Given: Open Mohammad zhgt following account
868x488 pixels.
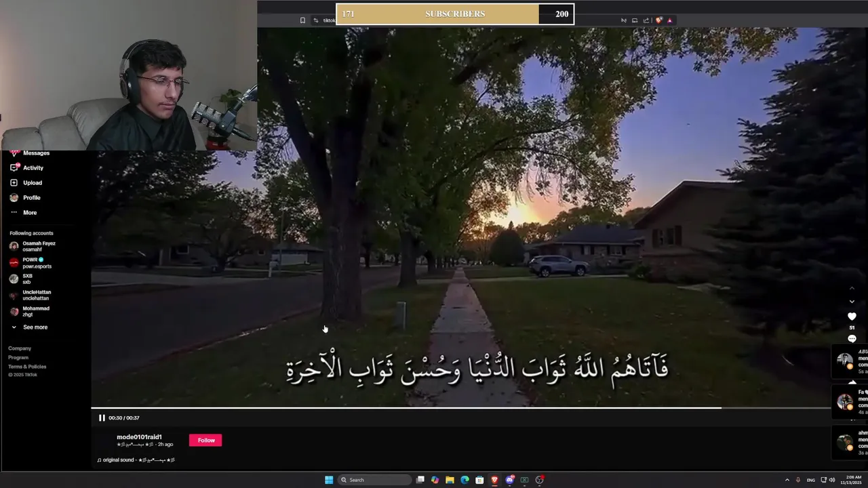Looking at the screenshot, I should (x=29, y=312).
